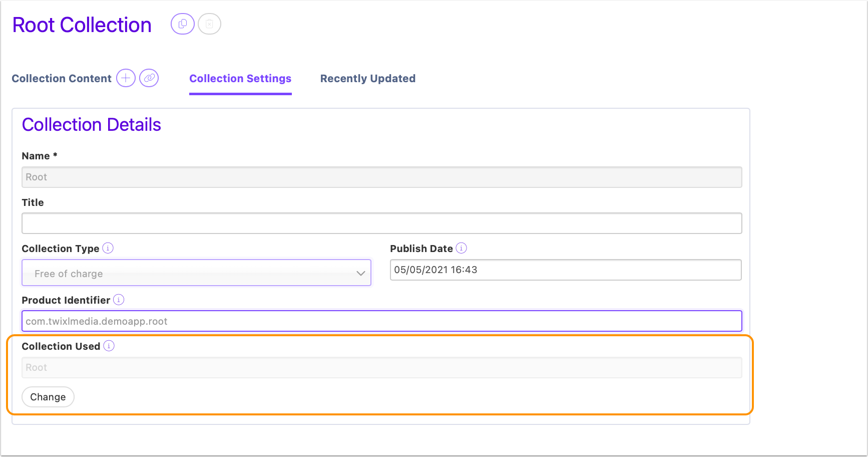Click the delete collection trash icon
Screen dimensions: 868x457
click(x=209, y=24)
